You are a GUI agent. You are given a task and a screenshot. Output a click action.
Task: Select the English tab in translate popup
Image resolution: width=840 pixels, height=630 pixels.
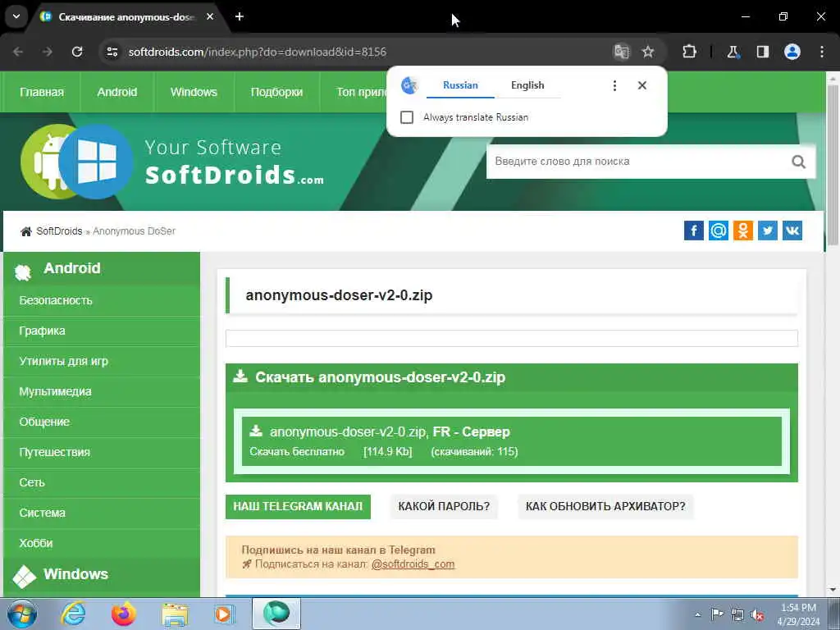[527, 85]
